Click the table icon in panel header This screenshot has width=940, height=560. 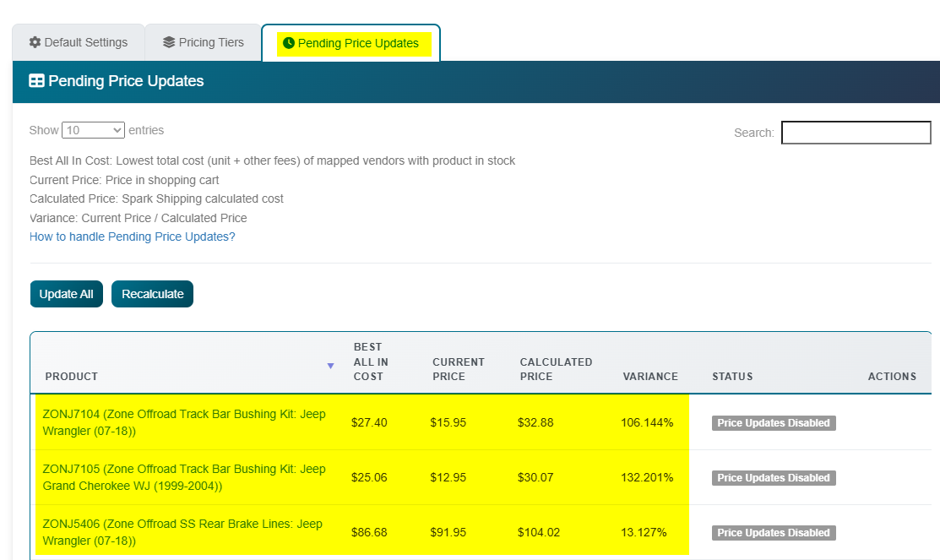(x=37, y=81)
